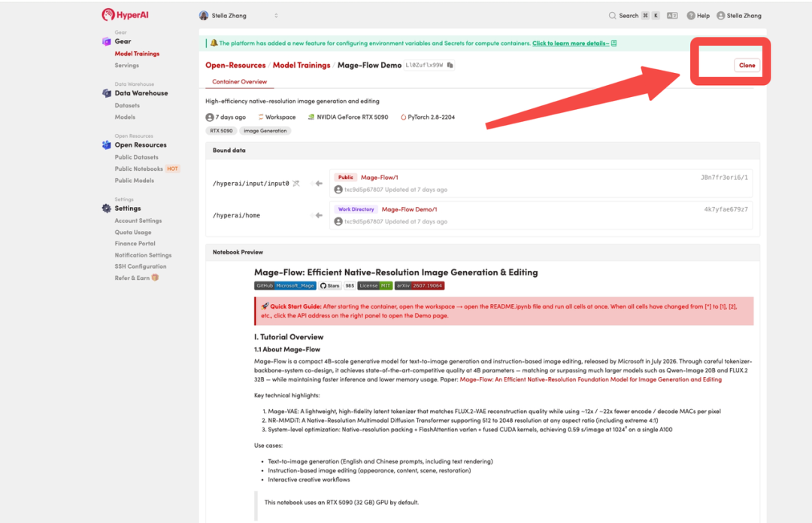The image size is (812, 523).
Task: Click the read-only icon beside /hyperai/input/input0
Action: pos(296,183)
